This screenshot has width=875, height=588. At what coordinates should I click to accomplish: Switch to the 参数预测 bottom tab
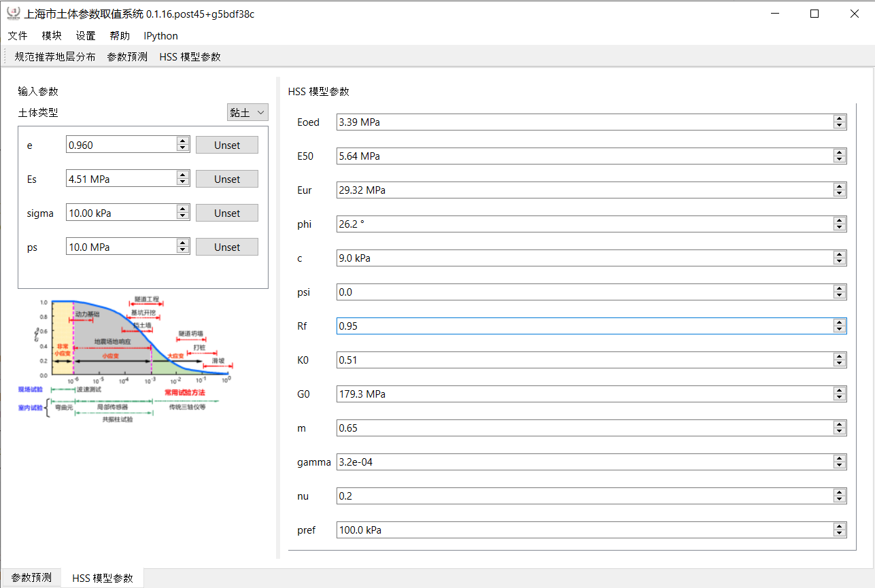coord(31,578)
